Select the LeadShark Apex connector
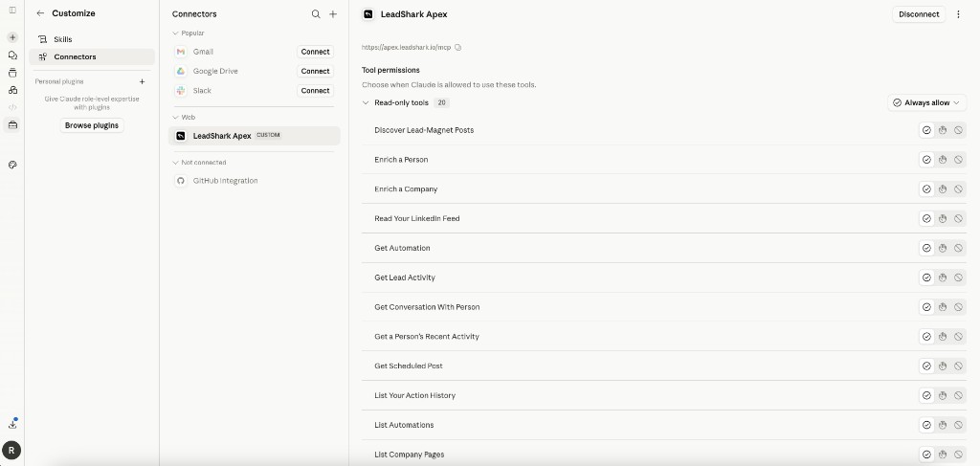This screenshot has width=980, height=466. click(255, 136)
